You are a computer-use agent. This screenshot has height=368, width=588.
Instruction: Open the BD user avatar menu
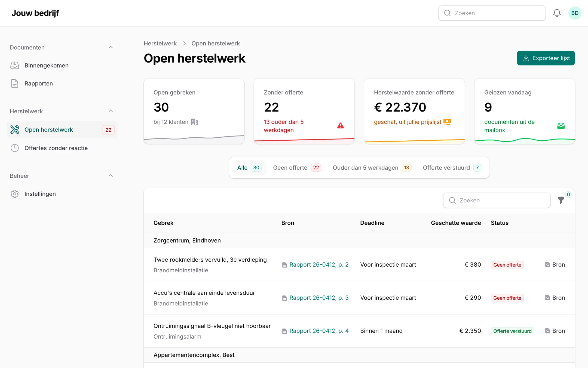[575, 13]
